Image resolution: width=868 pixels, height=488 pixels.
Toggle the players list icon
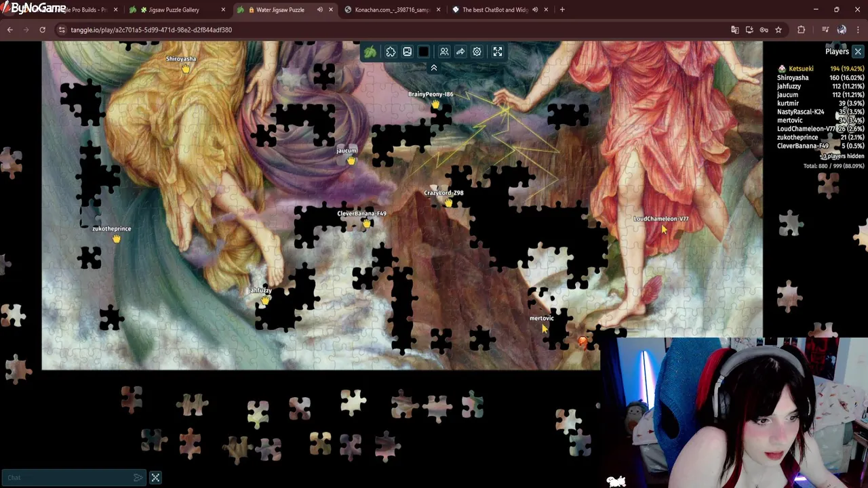point(444,52)
